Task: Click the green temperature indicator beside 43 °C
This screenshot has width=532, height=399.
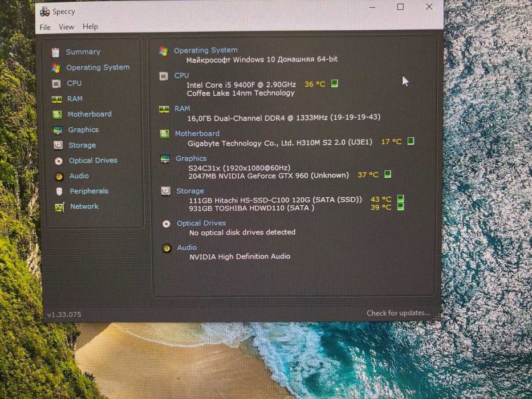Action: (400, 198)
